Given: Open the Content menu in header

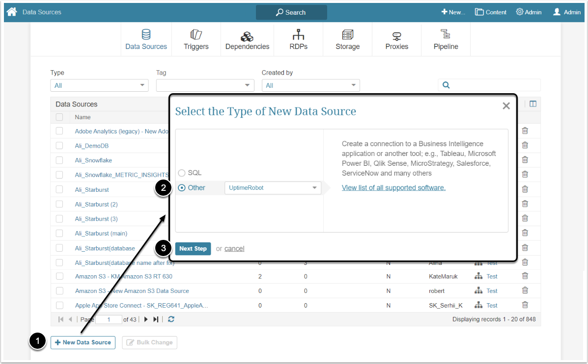Looking at the screenshot, I should click(490, 12).
